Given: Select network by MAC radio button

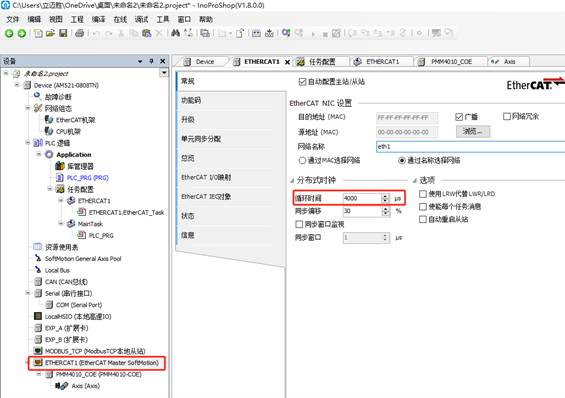Looking at the screenshot, I should click(x=302, y=161).
